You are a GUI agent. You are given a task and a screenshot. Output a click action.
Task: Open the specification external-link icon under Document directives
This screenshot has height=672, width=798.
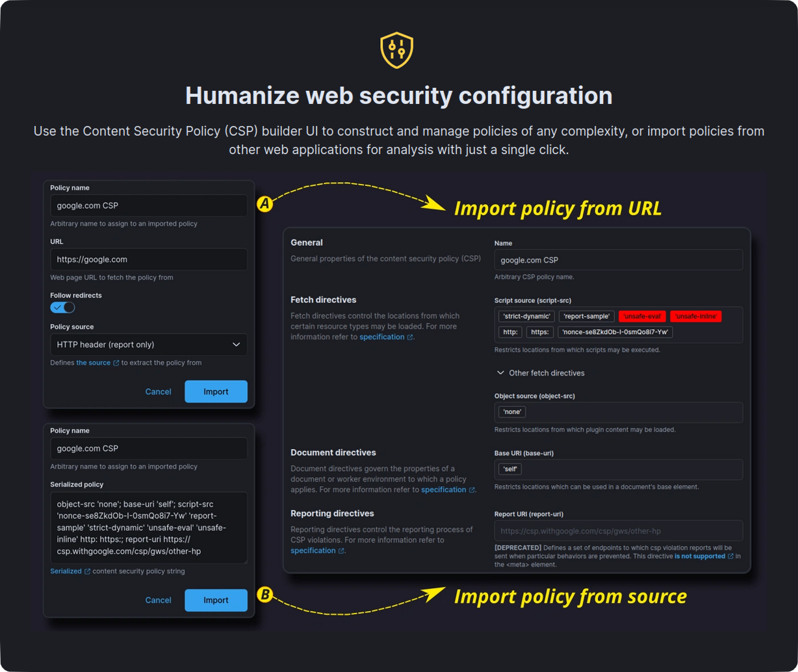click(x=472, y=489)
